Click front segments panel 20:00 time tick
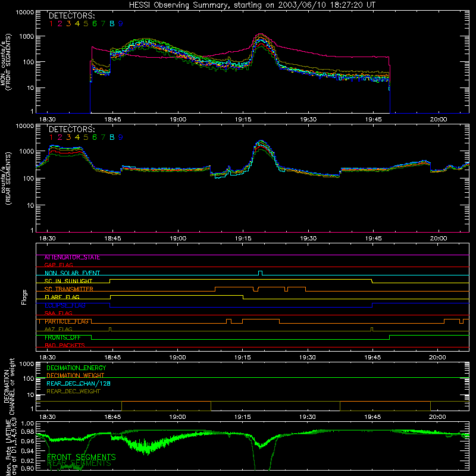 pyautogui.click(x=439, y=120)
